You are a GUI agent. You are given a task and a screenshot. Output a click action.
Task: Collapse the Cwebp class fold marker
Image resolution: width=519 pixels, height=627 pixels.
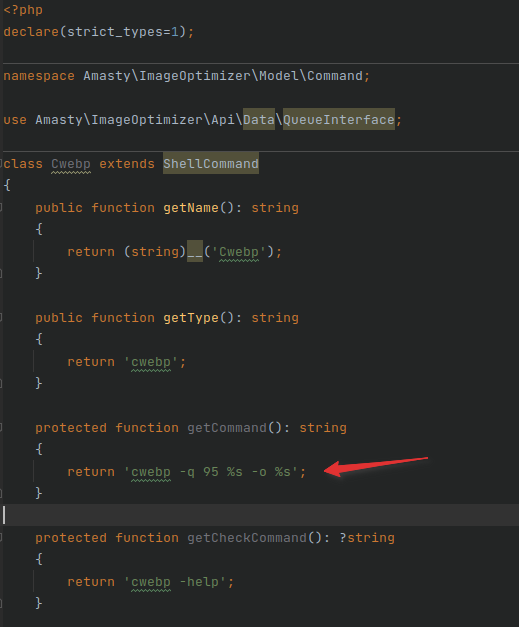point(1,164)
